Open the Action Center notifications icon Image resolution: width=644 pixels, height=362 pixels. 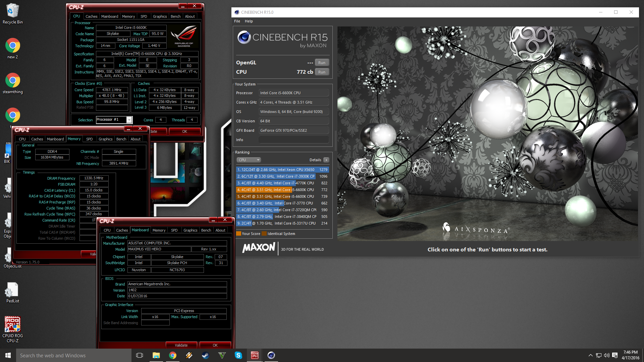(615, 355)
